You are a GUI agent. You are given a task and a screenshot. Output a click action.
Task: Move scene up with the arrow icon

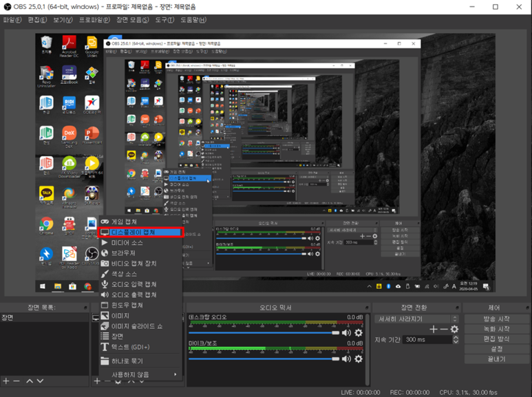click(30, 380)
